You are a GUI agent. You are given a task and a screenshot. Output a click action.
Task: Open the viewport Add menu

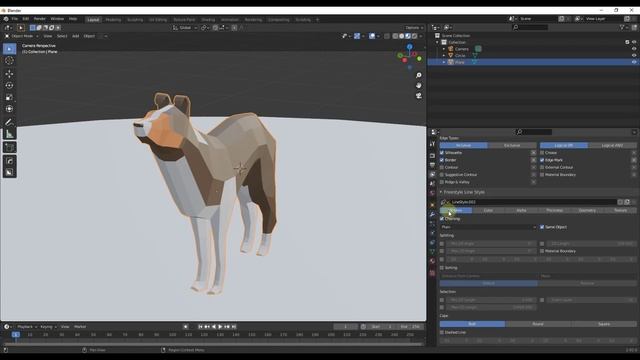click(76, 36)
